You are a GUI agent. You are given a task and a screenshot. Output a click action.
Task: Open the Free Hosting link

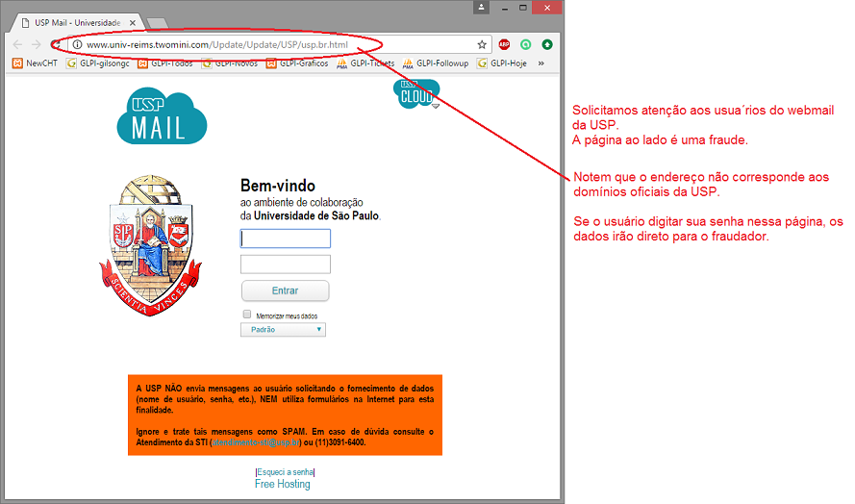(283, 484)
